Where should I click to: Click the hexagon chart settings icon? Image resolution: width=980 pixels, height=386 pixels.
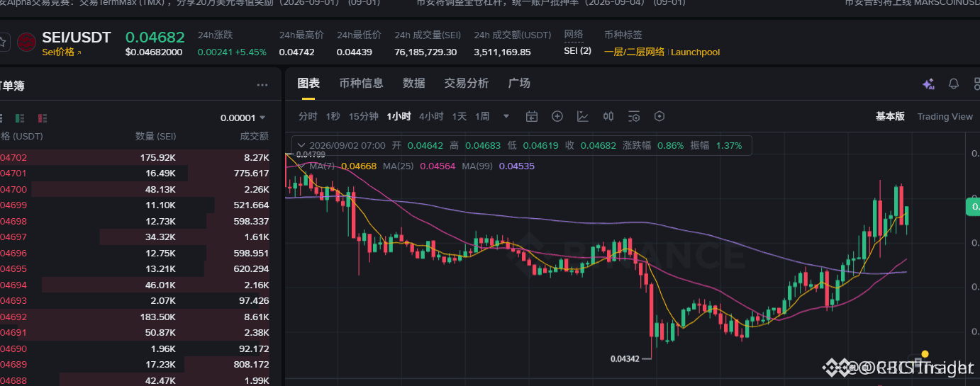659,116
